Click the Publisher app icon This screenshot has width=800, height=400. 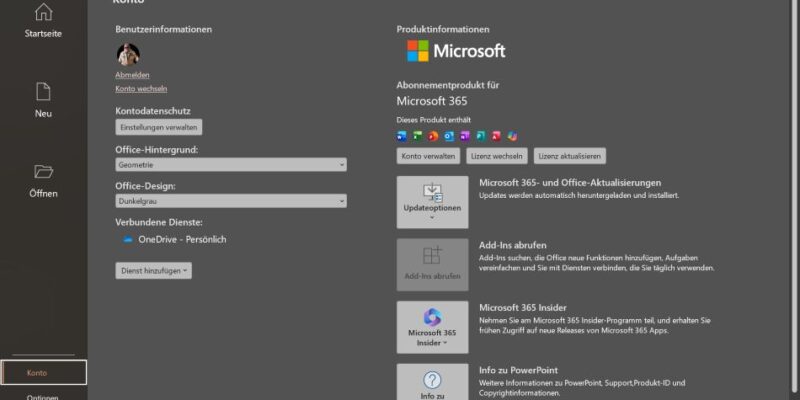coord(481,136)
